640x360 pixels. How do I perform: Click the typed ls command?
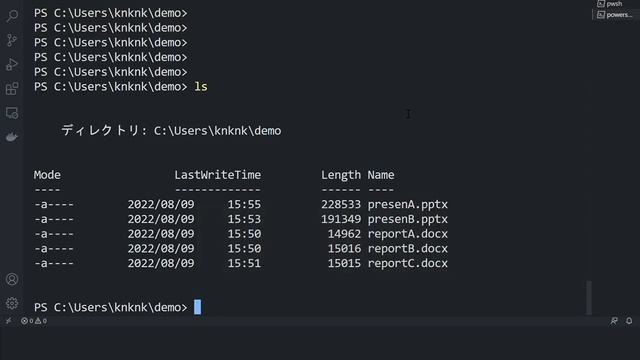coord(201,87)
